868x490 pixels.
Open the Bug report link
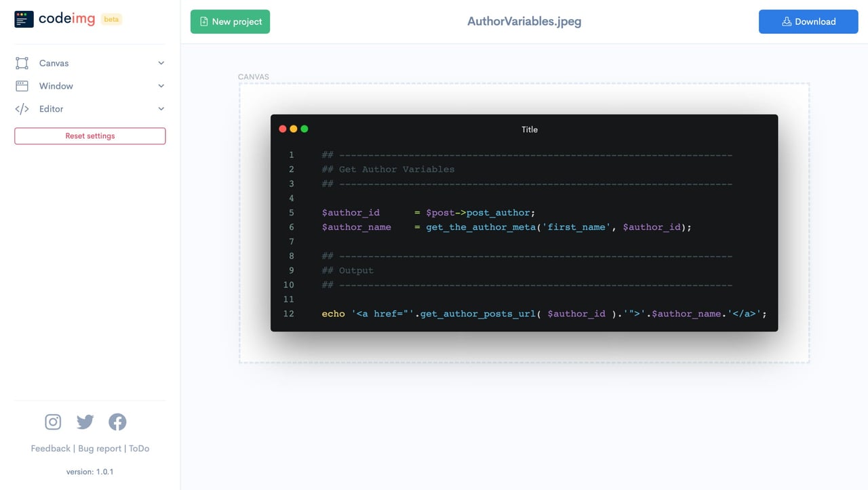[99, 448]
